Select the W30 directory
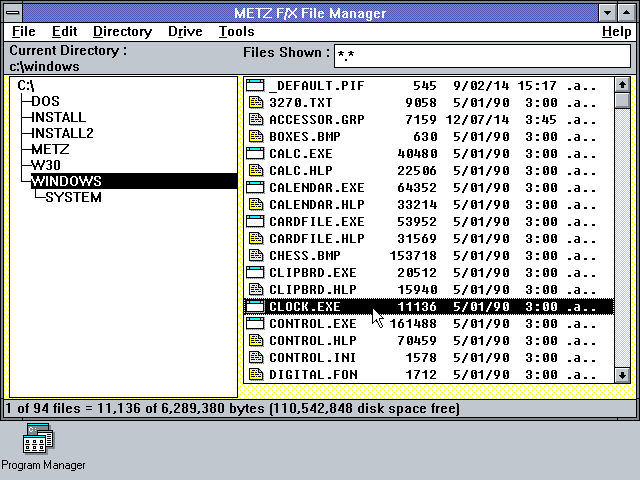The height and width of the screenshot is (480, 640). pos(46,165)
